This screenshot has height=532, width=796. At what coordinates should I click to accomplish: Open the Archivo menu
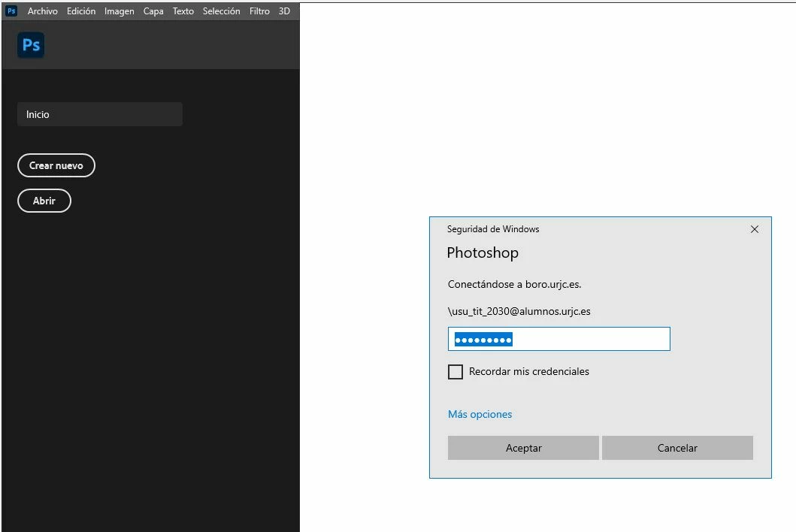click(43, 11)
